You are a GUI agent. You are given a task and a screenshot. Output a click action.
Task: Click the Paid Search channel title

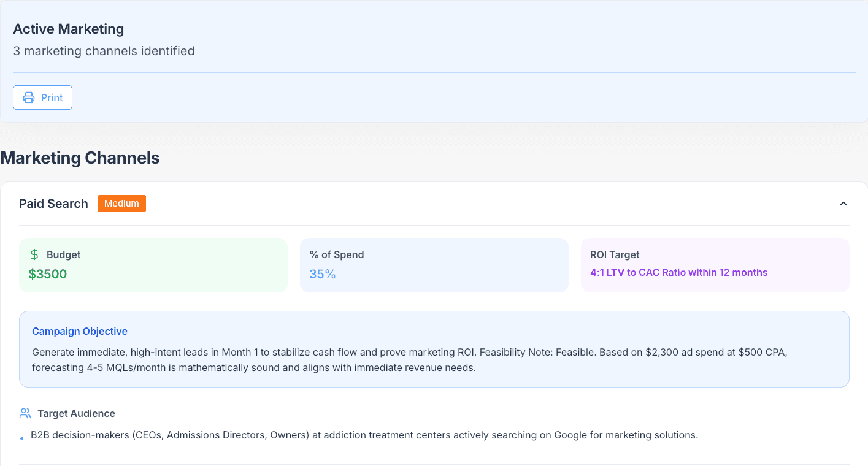[x=53, y=203]
